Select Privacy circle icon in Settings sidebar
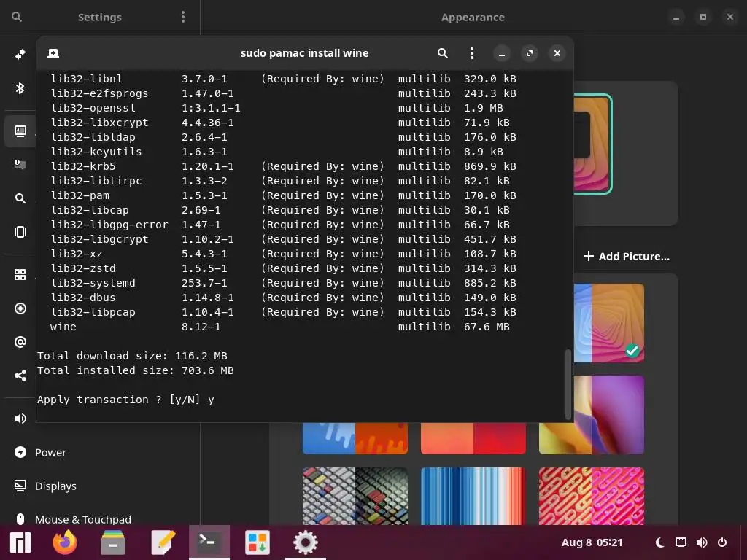The height and width of the screenshot is (560, 747). tap(20, 308)
